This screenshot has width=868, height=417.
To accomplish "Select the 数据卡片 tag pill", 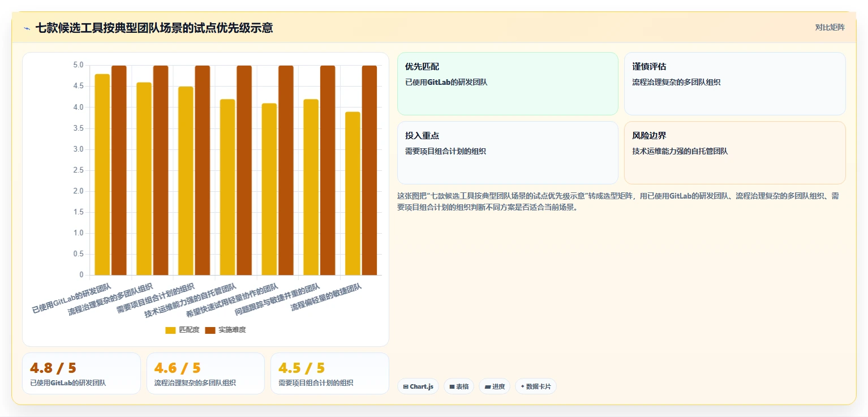I will 536,386.
